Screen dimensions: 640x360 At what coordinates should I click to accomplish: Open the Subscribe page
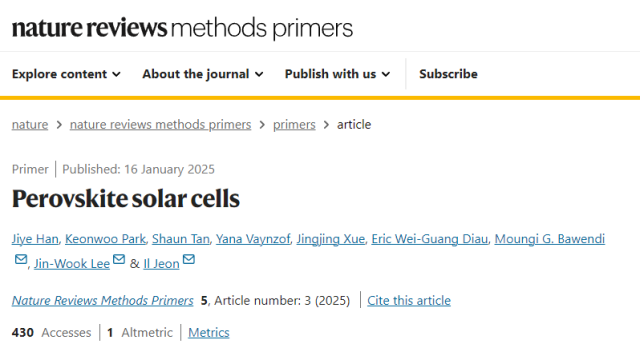click(x=448, y=74)
